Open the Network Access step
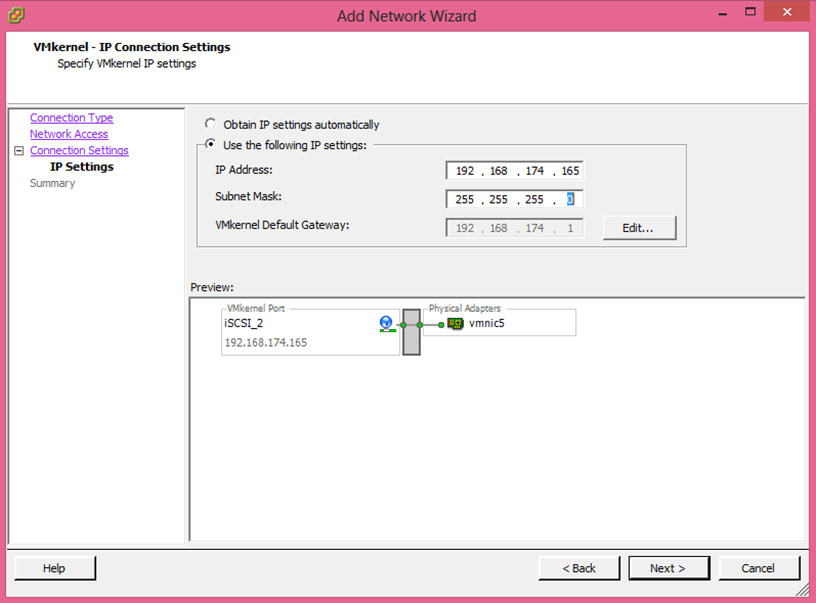This screenshot has height=603, width=816. click(68, 134)
